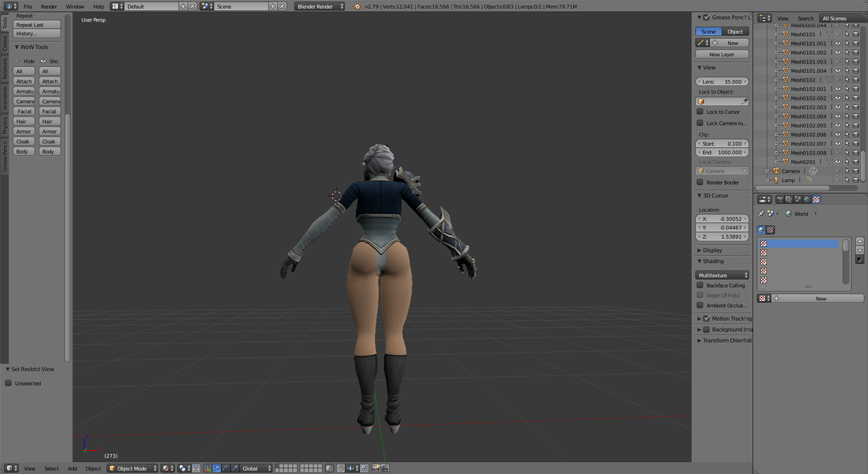Delete the Default screen layout with X icon
Screen dimensions: 868x474
point(193,6)
